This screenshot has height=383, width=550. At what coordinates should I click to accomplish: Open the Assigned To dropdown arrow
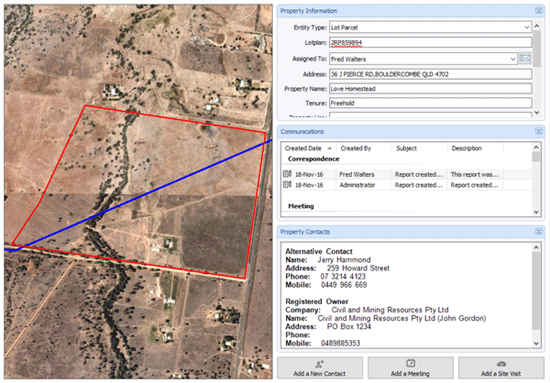(512, 59)
